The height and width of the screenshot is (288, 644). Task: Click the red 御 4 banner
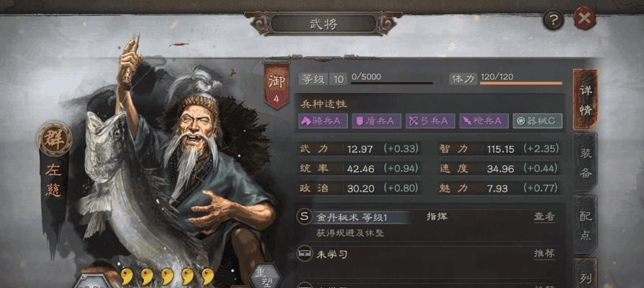[277, 86]
